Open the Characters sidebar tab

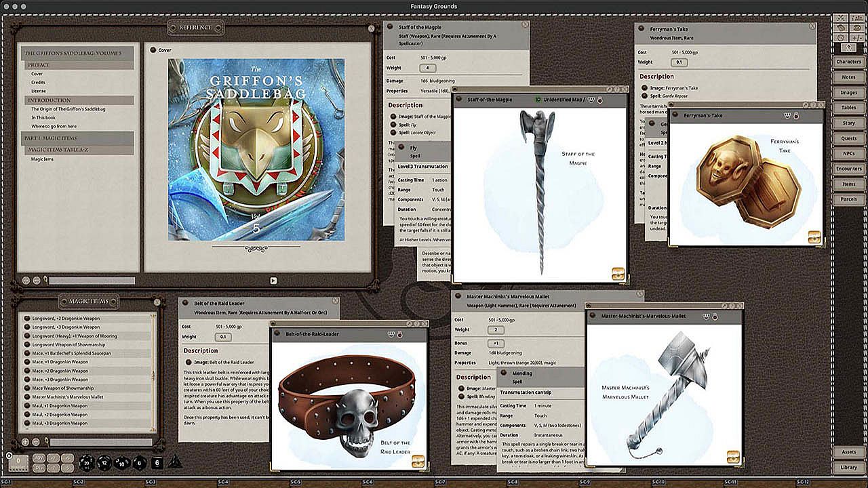pos(848,62)
